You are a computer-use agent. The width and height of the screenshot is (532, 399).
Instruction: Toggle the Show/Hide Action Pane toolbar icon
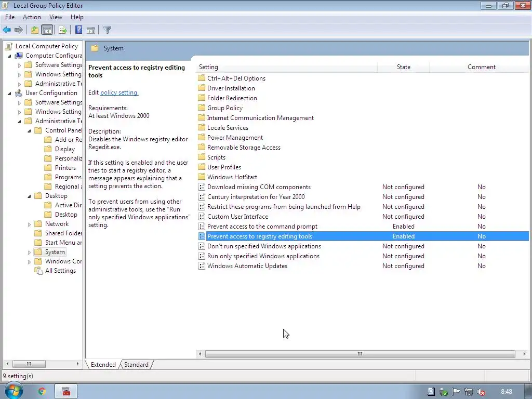pos(91,30)
